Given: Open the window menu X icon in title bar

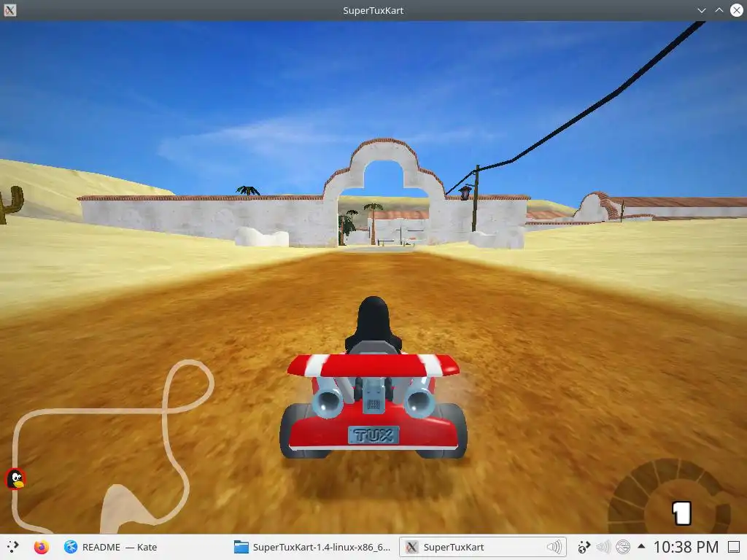Looking at the screenshot, I should 10,10.
